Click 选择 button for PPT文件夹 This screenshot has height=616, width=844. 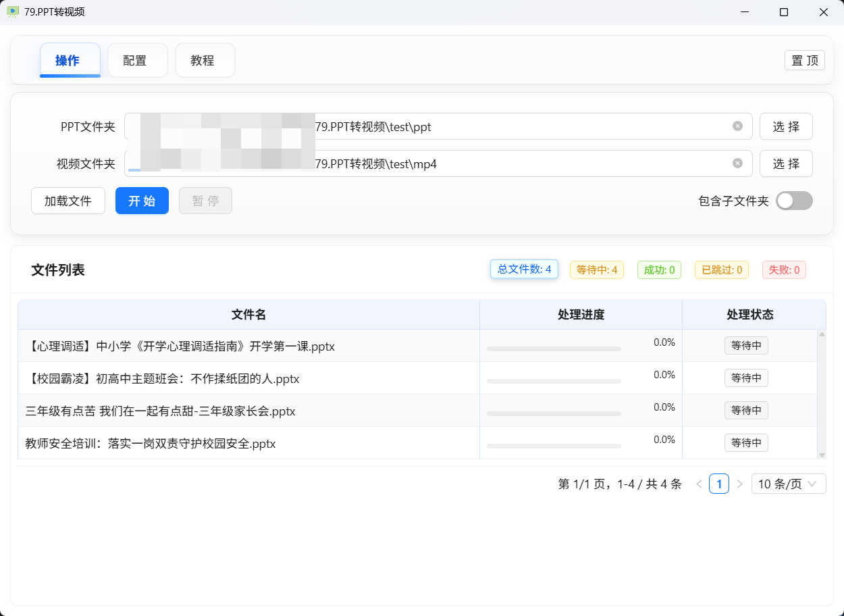[x=785, y=126]
